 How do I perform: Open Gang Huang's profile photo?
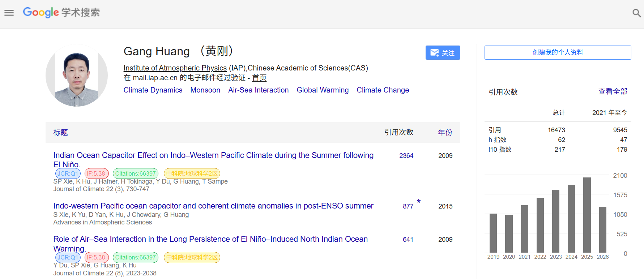point(77,75)
